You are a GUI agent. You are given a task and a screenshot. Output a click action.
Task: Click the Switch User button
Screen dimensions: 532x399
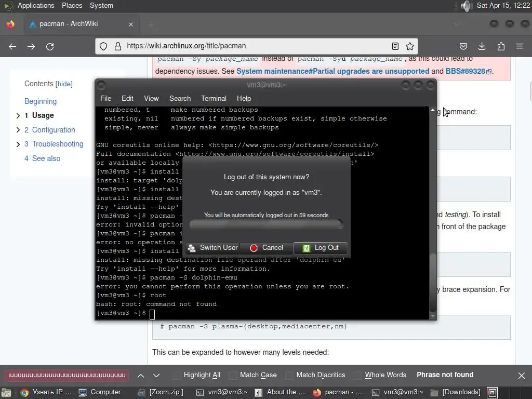[212, 248]
